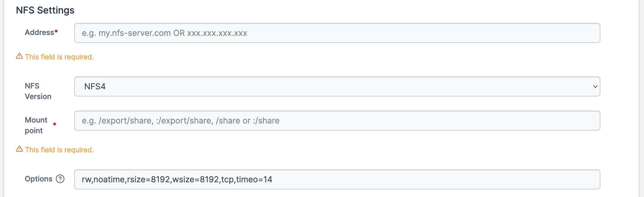The height and width of the screenshot is (197, 644).
Task: Click the orange alert icon above NFS Version
Action: pos(19,56)
